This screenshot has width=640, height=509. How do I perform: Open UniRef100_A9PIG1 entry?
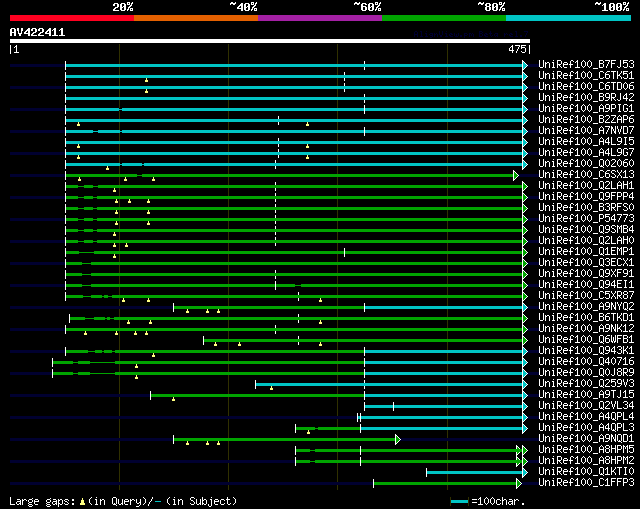point(586,109)
